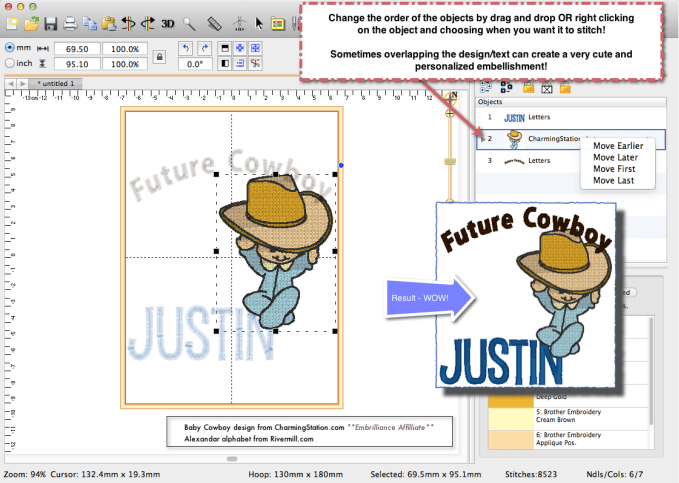This screenshot has width=679, height=483.
Task: Expand object 2 CharmingStation disclosure triangle
Action: [482, 139]
